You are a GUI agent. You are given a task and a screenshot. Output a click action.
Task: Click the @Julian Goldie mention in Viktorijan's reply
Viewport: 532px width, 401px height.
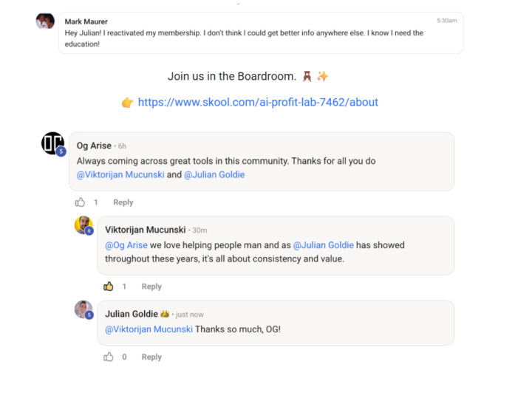click(323, 245)
